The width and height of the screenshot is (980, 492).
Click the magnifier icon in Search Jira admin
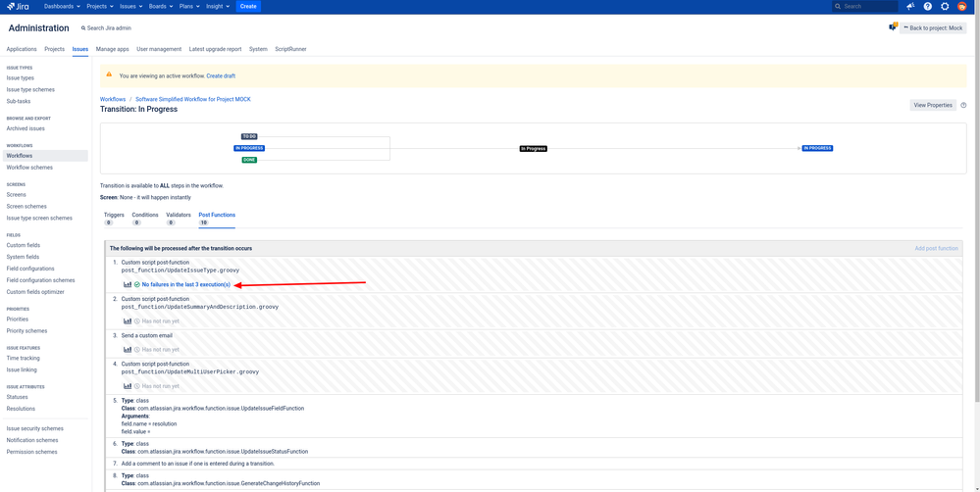coord(83,28)
